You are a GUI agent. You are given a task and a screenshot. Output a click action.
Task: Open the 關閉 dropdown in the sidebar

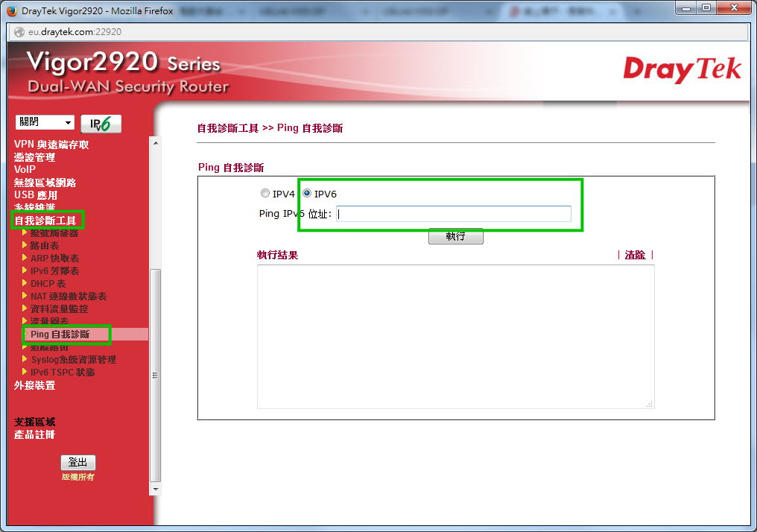point(45,122)
